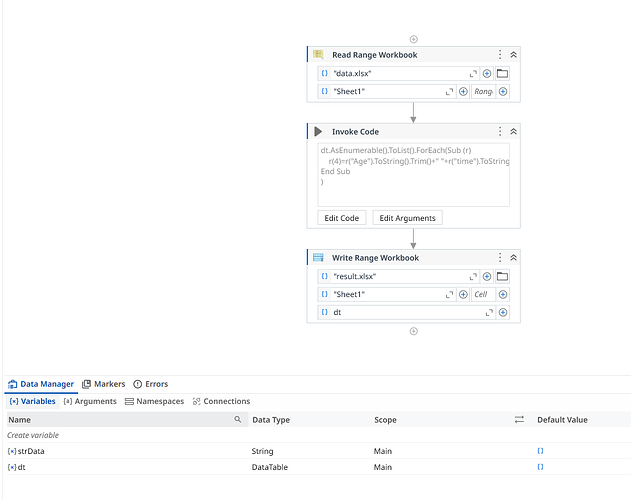The width and height of the screenshot is (631, 500).
Task: Expand editor for the dt field
Action: point(489,313)
